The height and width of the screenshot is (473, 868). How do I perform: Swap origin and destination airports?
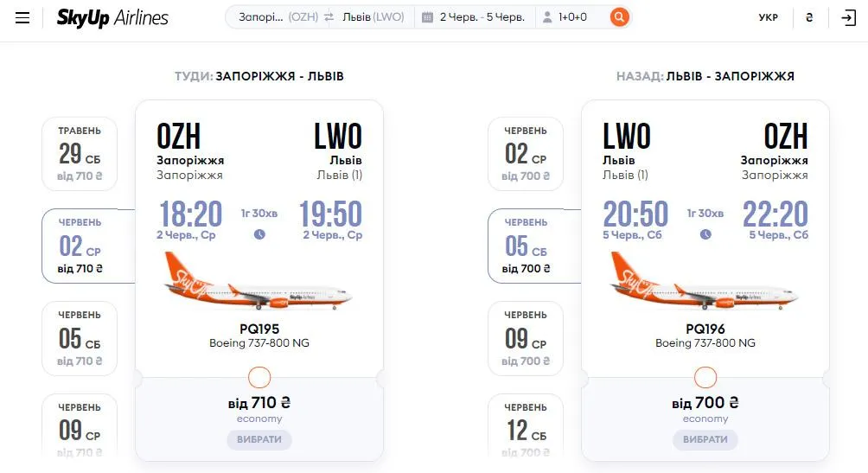click(x=329, y=17)
